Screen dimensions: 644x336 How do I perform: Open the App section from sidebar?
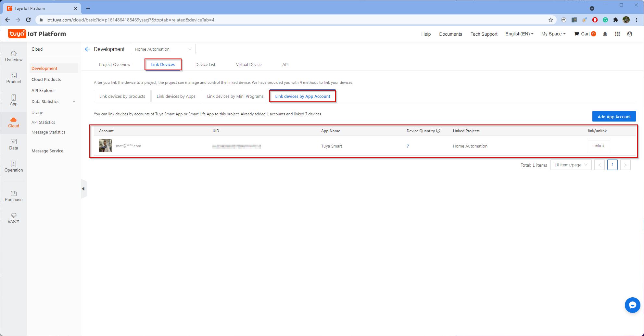coord(13,100)
